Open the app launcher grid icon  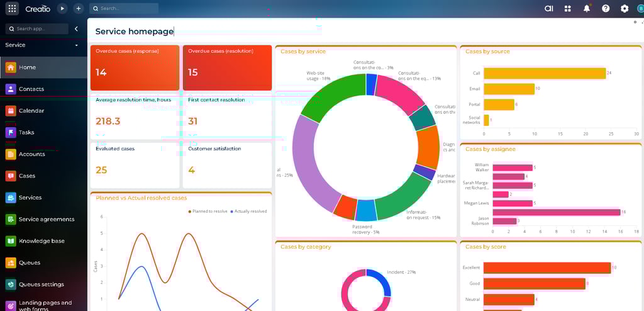coord(13,8)
